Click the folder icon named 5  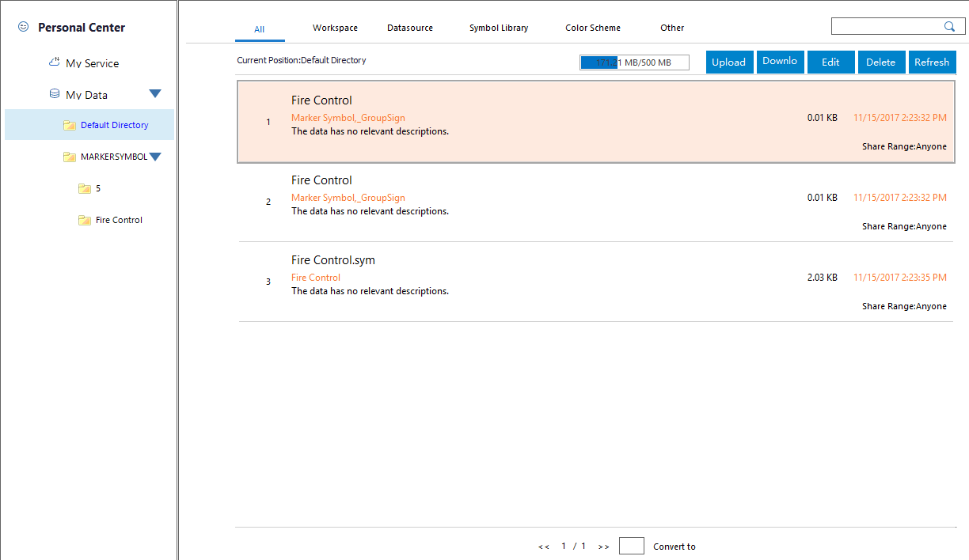tap(85, 188)
